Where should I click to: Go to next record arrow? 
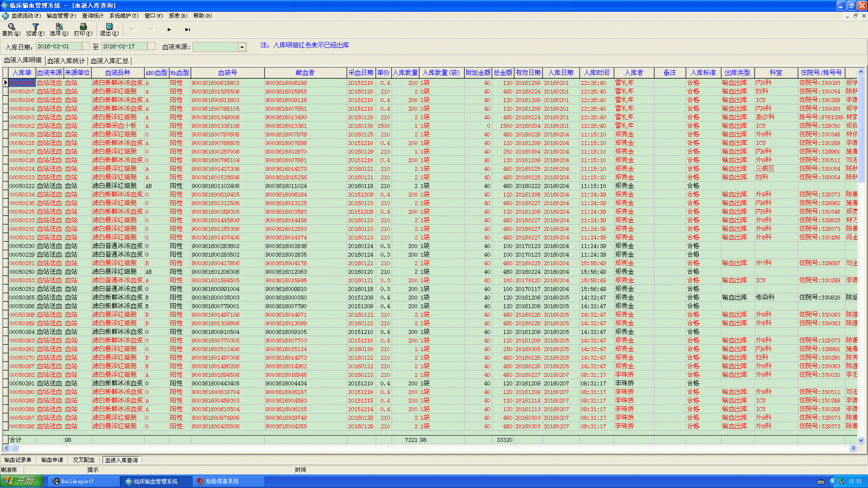tap(169, 30)
